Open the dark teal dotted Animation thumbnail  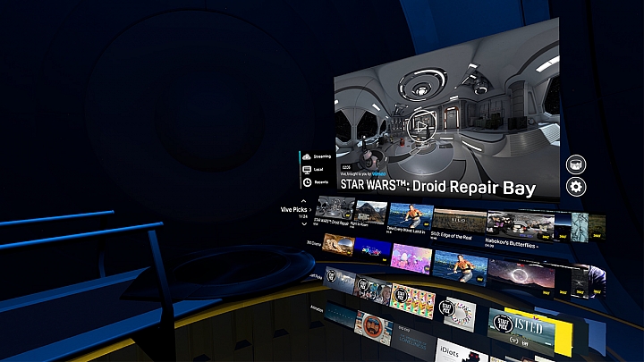click(x=340, y=315)
